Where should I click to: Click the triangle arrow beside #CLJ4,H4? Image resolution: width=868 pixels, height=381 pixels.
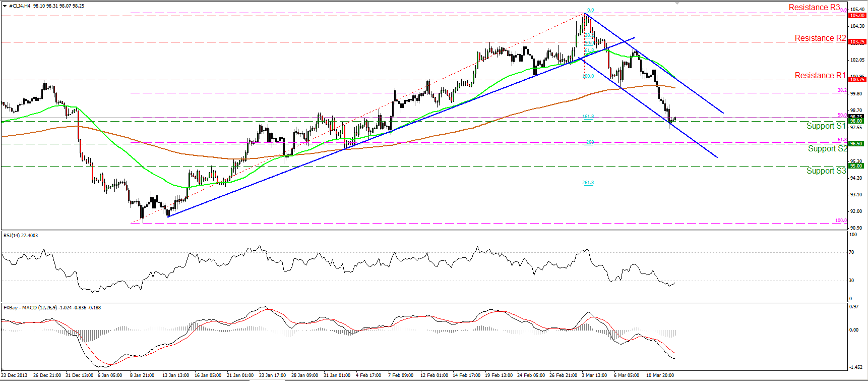[5, 6]
